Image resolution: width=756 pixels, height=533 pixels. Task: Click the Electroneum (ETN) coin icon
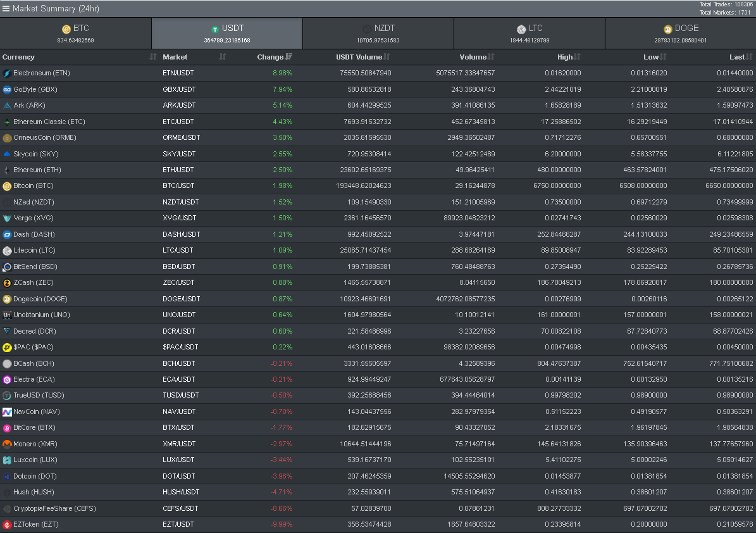point(7,73)
